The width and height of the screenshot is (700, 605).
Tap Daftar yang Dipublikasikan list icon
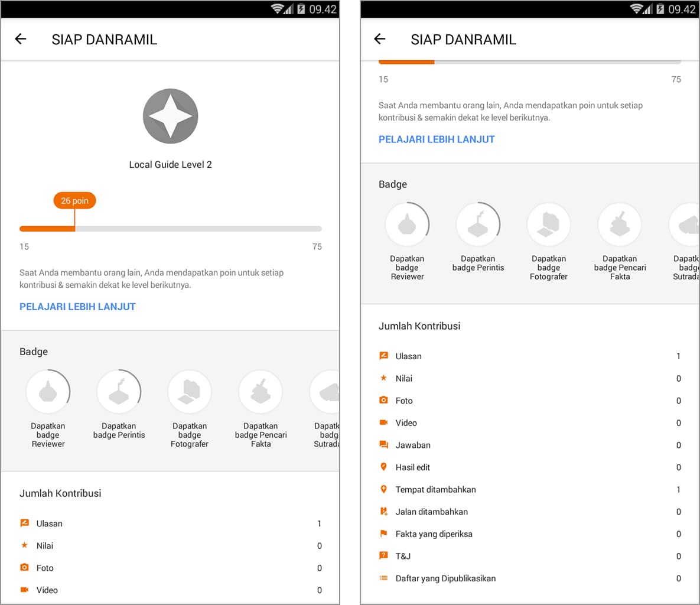pyautogui.click(x=383, y=578)
